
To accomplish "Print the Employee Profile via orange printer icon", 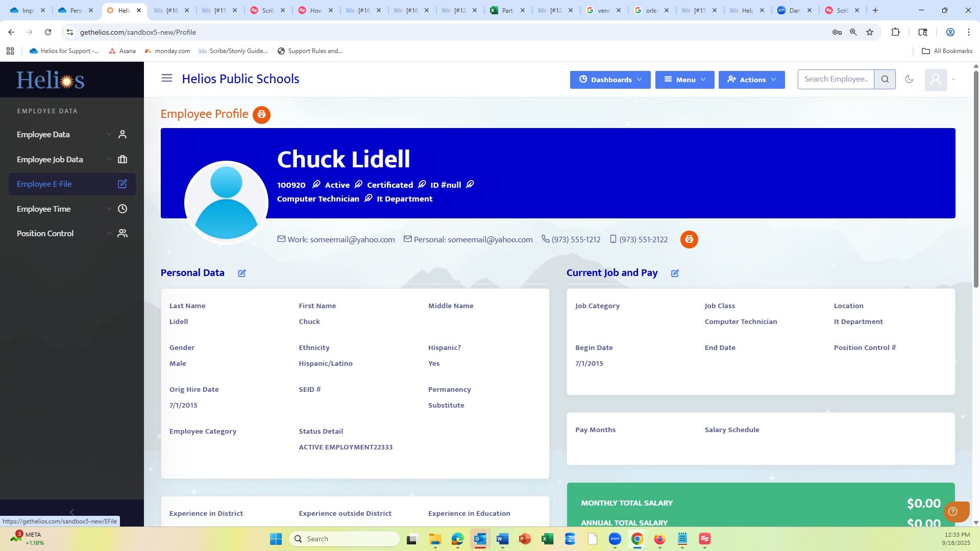I will tap(261, 115).
